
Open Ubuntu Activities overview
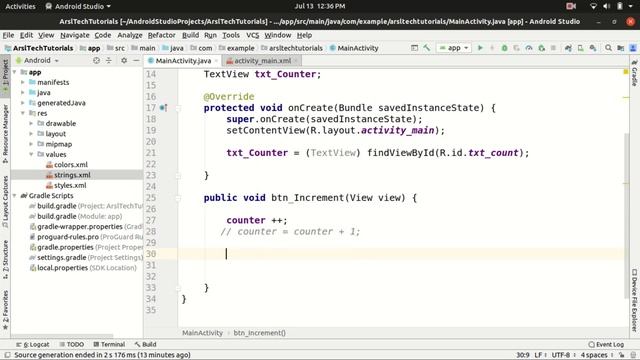point(20,6)
